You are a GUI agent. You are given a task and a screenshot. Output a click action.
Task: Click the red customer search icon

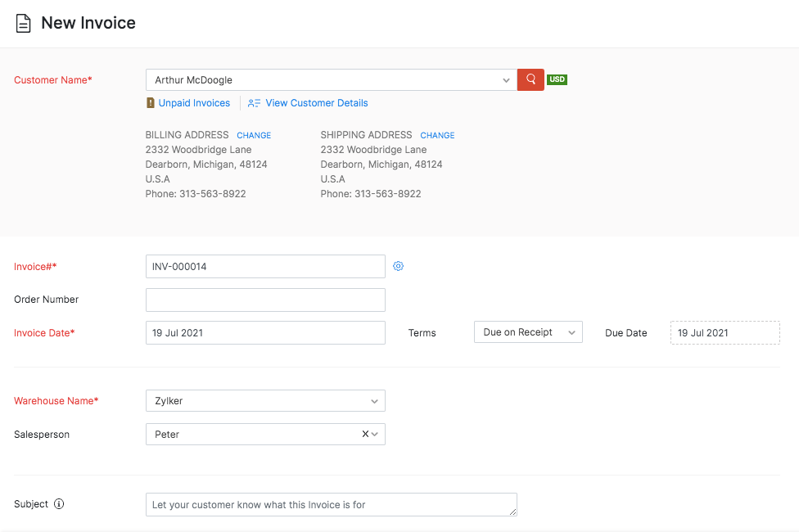coord(530,79)
